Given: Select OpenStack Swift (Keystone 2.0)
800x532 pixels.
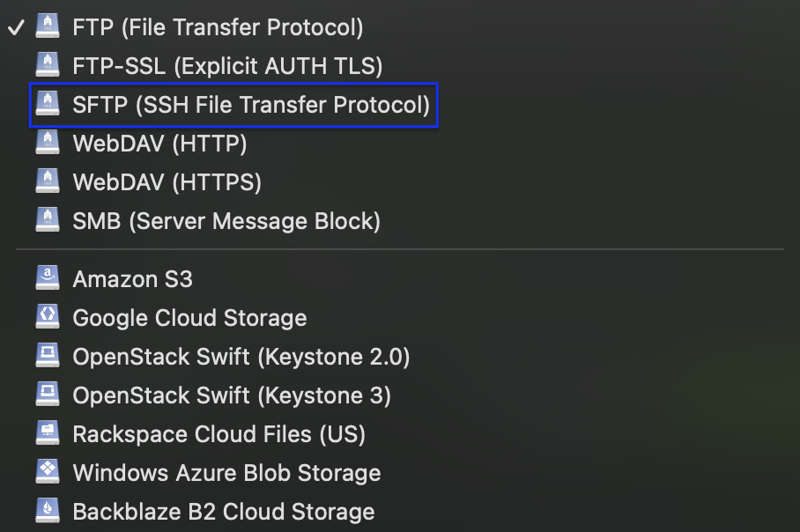Looking at the screenshot, I should pyautogui.click(x=241, y=357).
